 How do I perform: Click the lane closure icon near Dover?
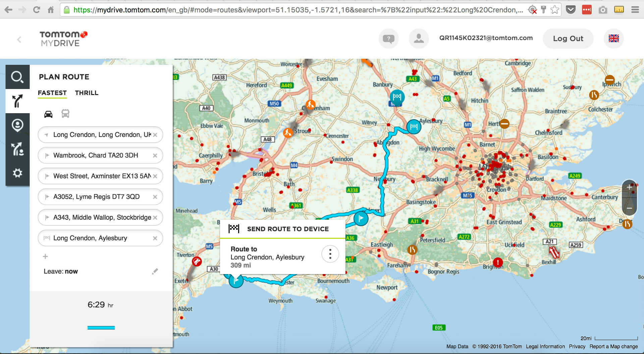click(x=627, y=224)
